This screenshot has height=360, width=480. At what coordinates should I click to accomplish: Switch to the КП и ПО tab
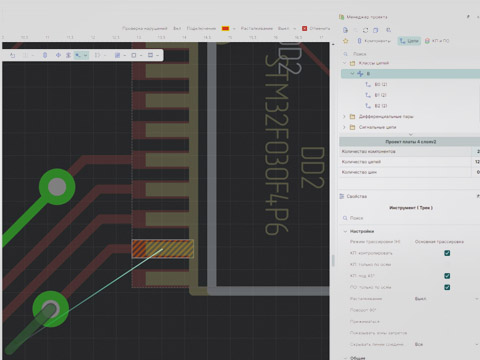(x=437, y=41)
